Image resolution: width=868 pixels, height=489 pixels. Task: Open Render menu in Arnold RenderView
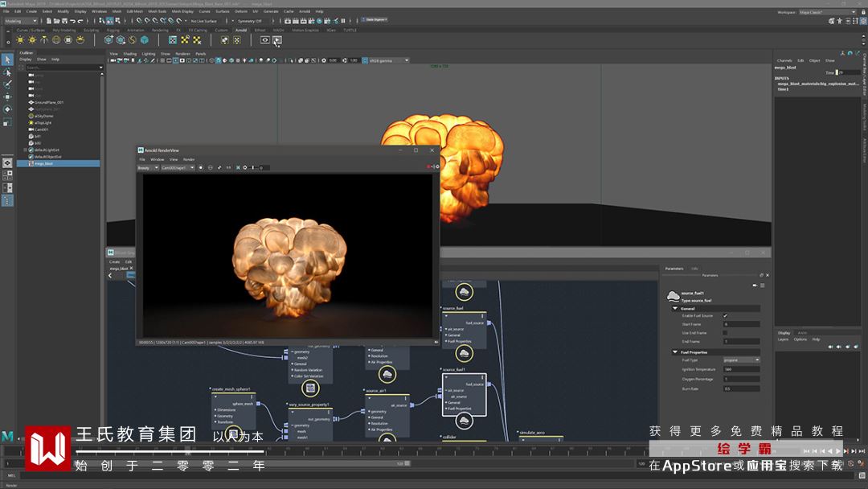pyautogui.click(x=189, y=159)
